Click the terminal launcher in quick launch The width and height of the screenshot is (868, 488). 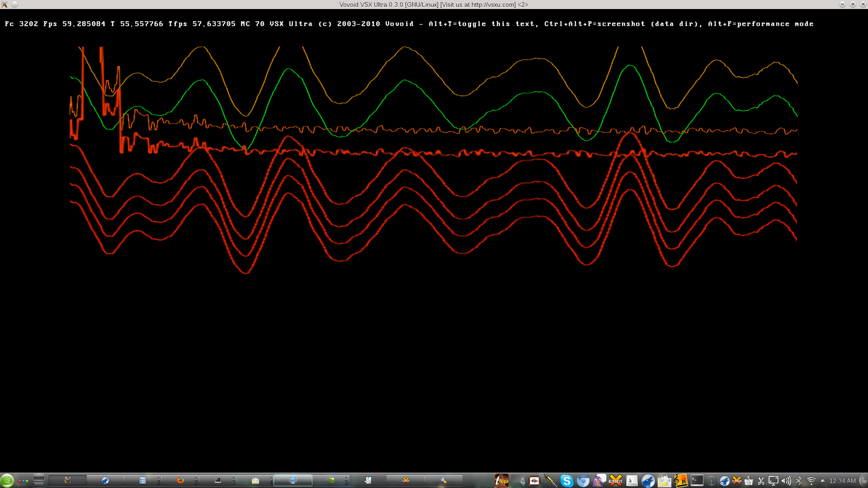697,481
